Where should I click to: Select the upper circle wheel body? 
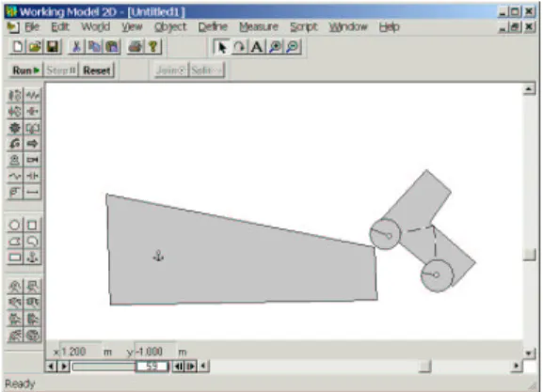[x=385, y=234]
